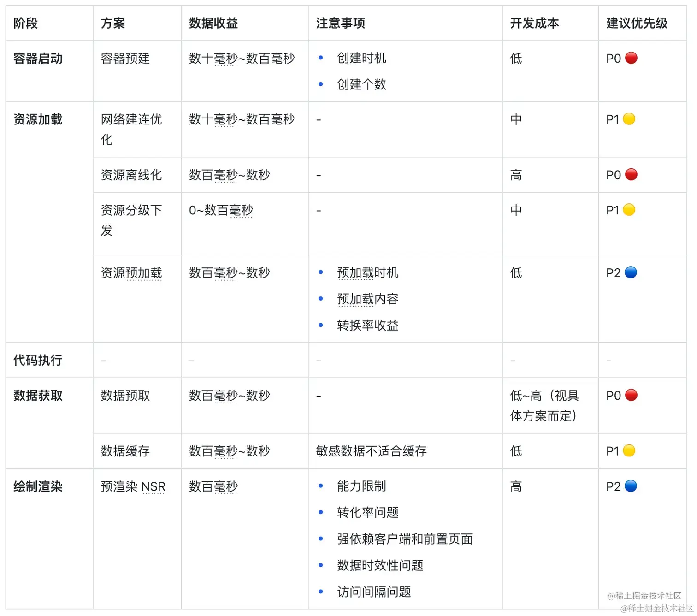This screenshot has height=616, width=697.
Task: Click the bullet marker beside 访问间隔问题
Action: (320, 592)
